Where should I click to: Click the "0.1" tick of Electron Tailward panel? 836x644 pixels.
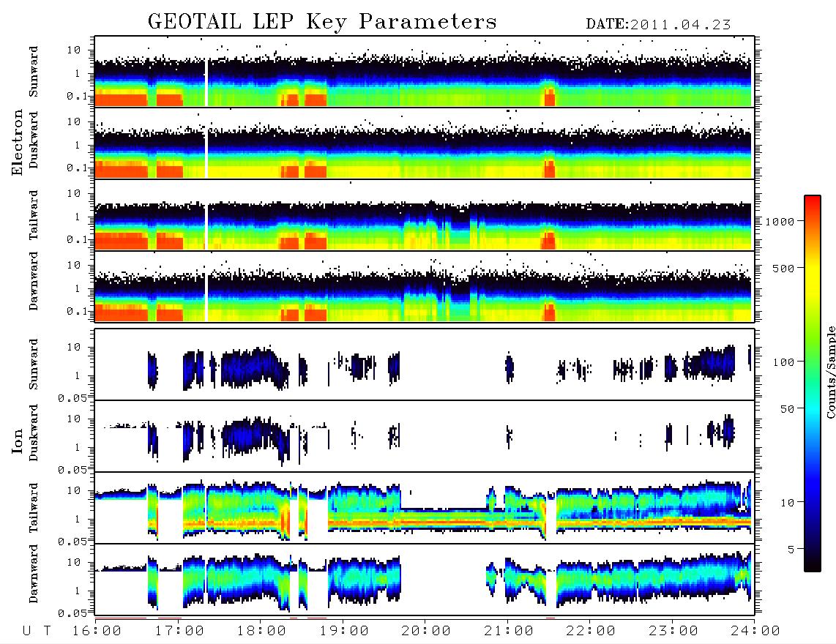tap(76, 239)
